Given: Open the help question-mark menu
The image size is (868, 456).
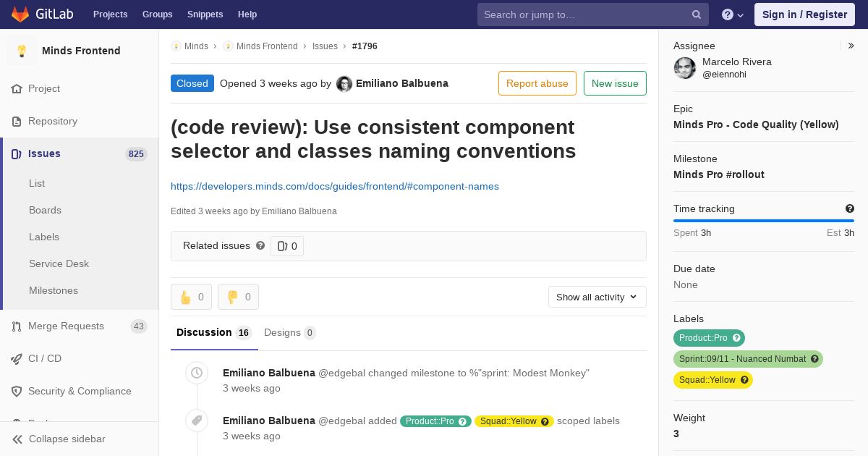Looking at the screenshot, I should (x=733, y=14).
